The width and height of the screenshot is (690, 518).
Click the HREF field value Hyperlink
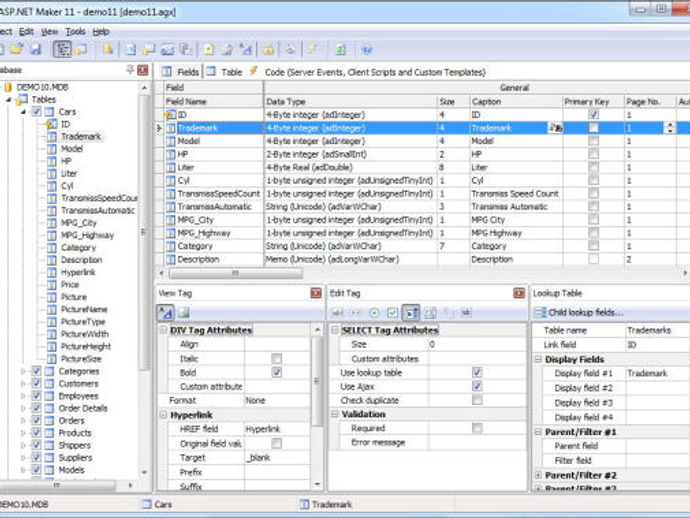coord(263,429)
